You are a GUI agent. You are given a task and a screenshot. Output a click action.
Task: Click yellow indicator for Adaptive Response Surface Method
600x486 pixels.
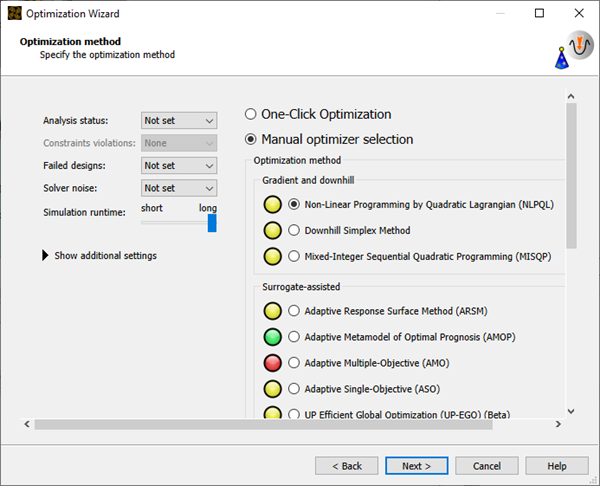[x=271, y=310]
